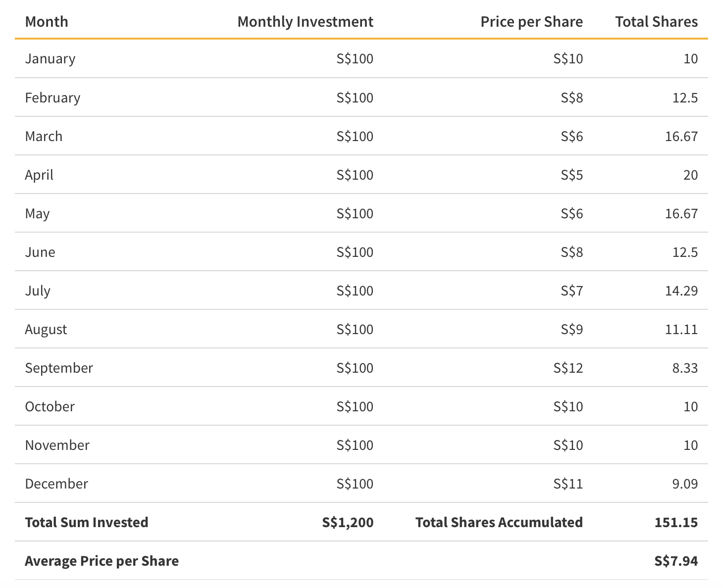Image resolution: width=722 pixels, height=588 pixels.
Task: Select June's 12.5 shares cell
Action: tap(685, 252)
